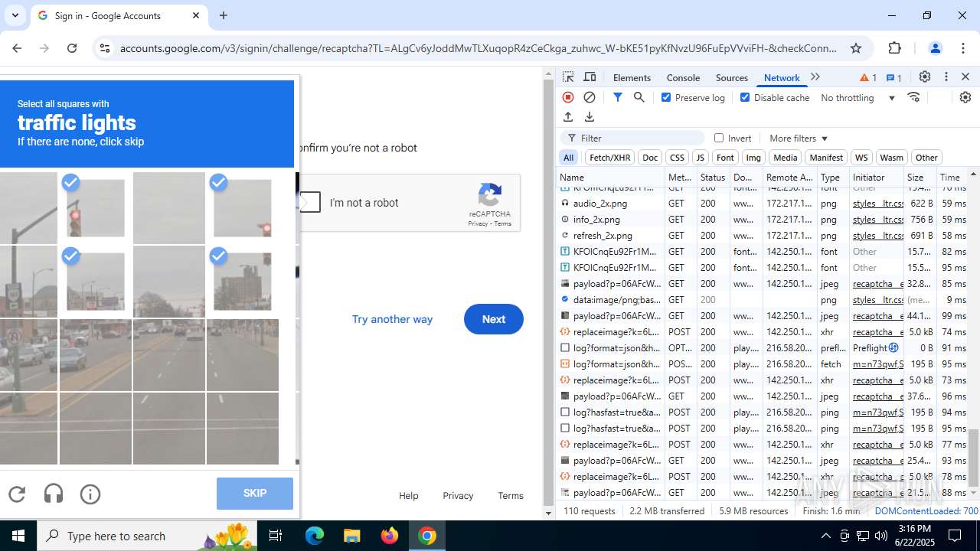View site information icon in address bar
This screenshot has width=980, height=551.
click(x=105, y=48)
